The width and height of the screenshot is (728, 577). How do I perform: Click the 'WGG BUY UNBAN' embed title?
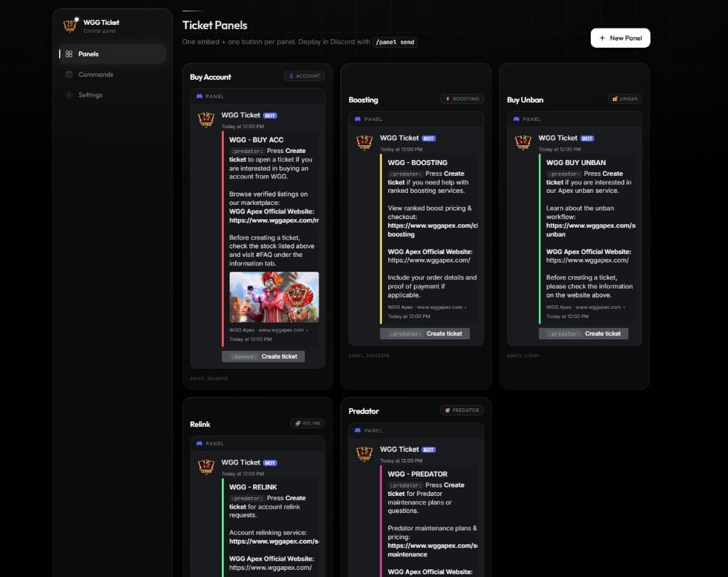tap(576, 163)
